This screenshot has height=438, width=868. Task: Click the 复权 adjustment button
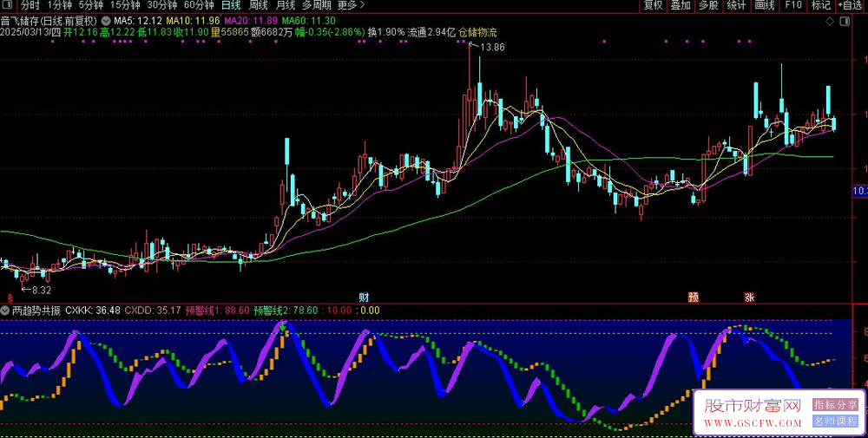click(x=653, y=5)
